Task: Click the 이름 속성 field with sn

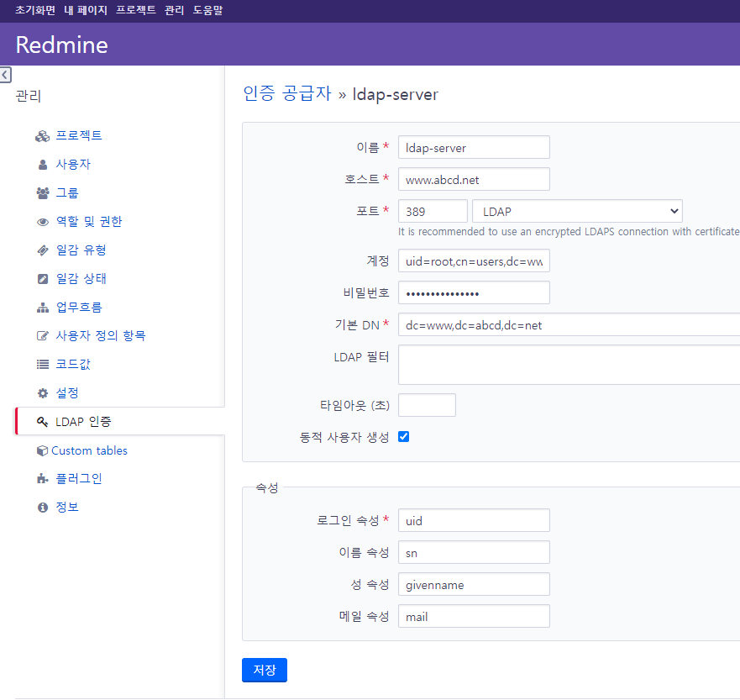Action: 474,552
